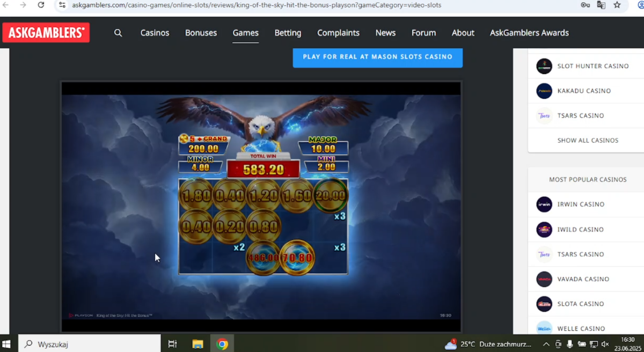Click the AskGamblers logo

pyautogui.click(x=46, y=33)
